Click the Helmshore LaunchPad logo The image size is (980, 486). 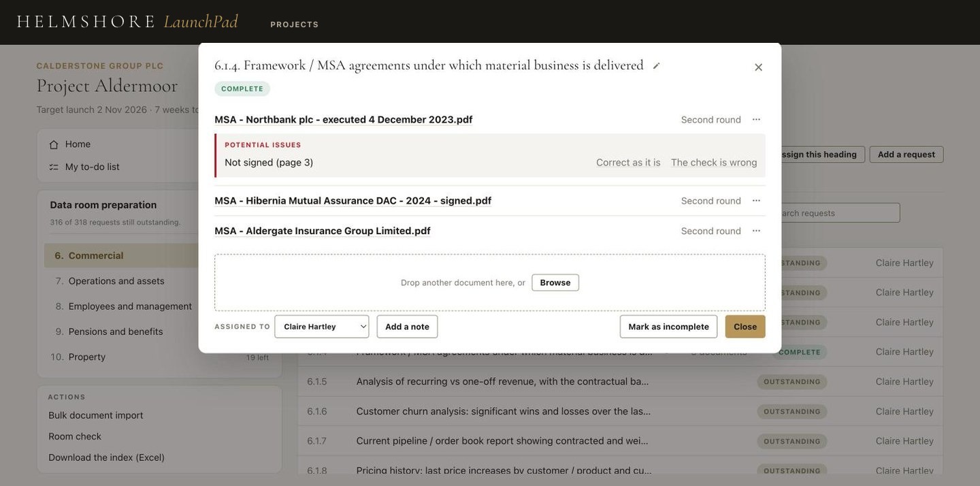point(127,22)
